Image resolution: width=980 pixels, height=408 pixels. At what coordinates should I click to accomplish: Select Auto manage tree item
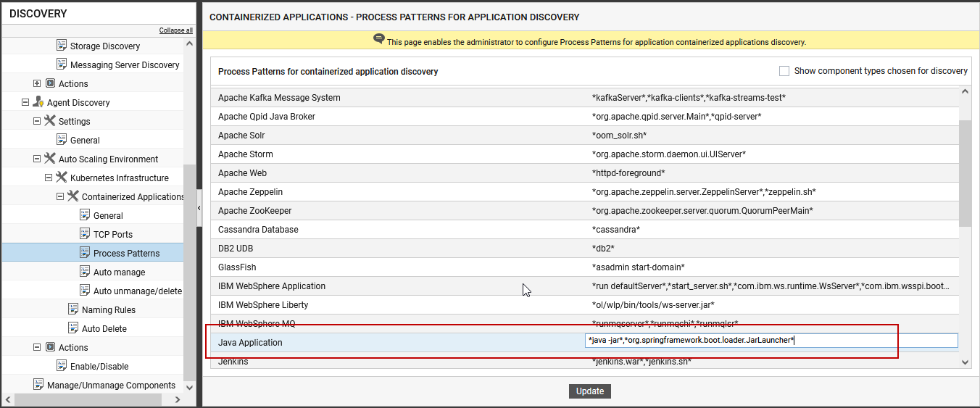coord(119,272)
